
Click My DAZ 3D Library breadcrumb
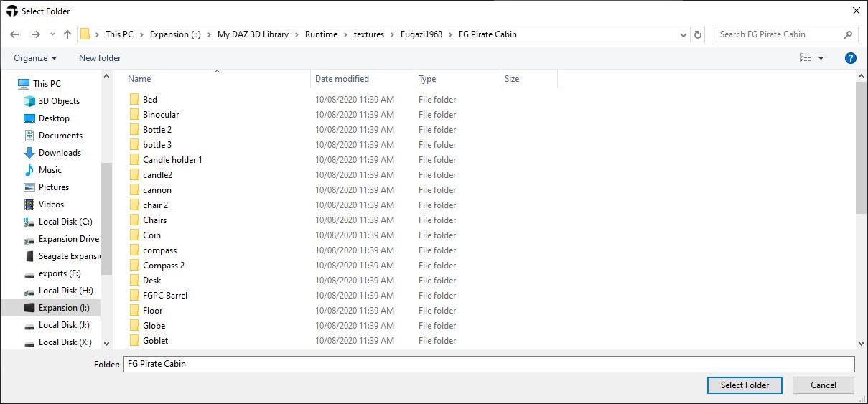(x=253, y=34)
